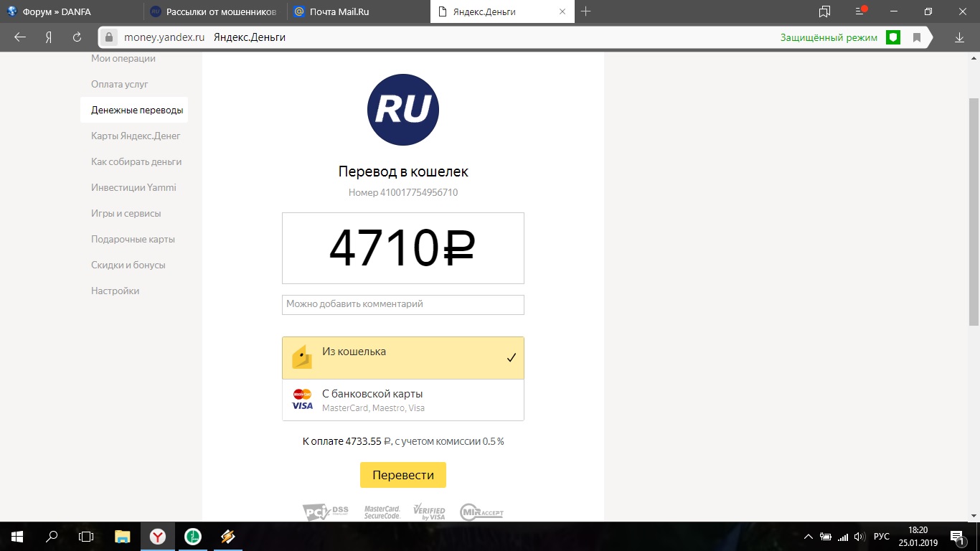Screen dimensions: 980x551
Task: Choose payment with bank card option
Action: point(402,400)
